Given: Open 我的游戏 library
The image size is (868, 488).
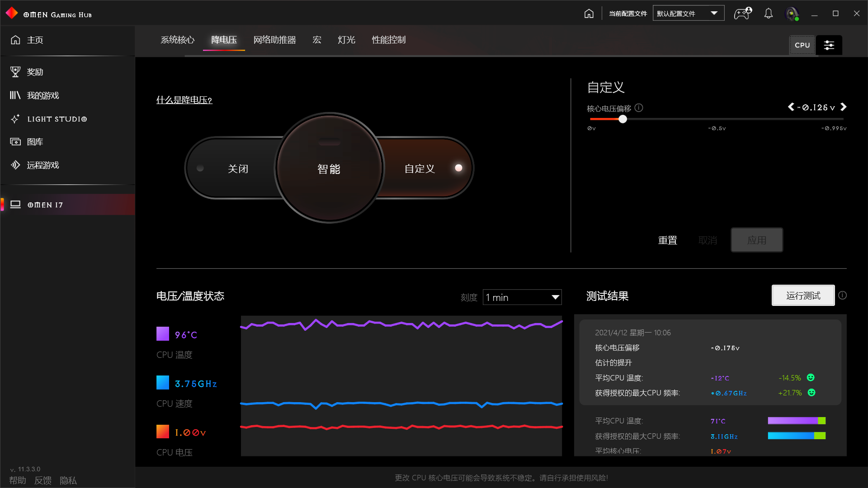Looking at the screenshot, I should point(67,95).
